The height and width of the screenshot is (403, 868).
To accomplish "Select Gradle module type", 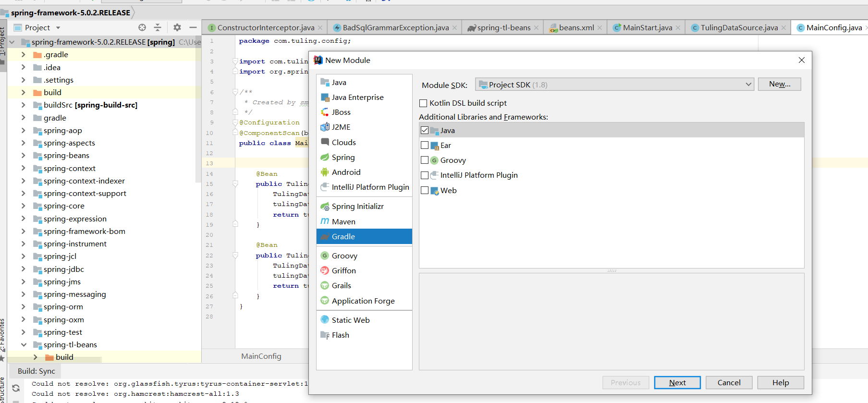I will (364, 236).
